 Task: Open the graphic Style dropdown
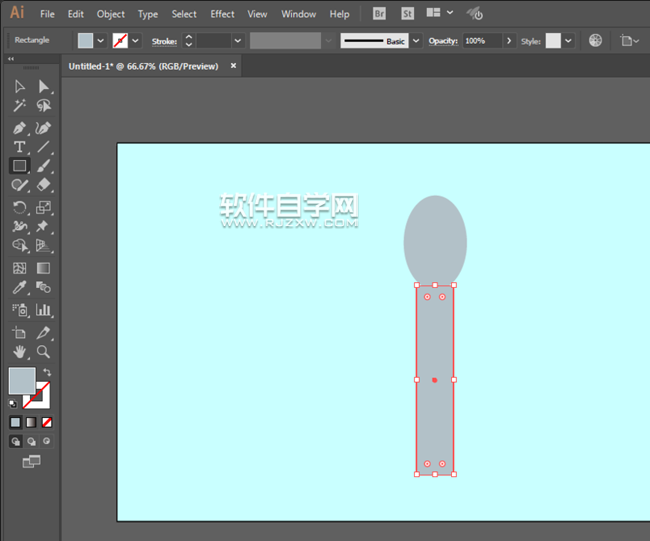pyautogui.click(x=568, y=41)
